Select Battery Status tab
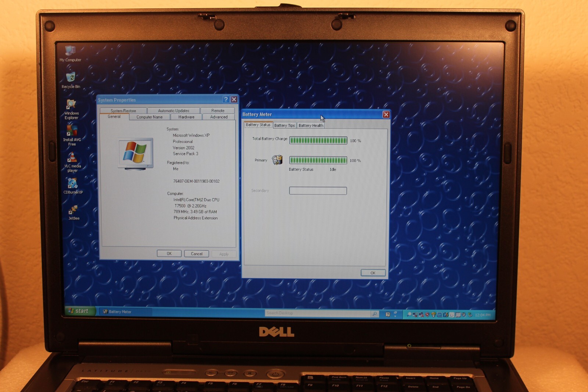Screen dimensions: 588x392 coord(258,125)
